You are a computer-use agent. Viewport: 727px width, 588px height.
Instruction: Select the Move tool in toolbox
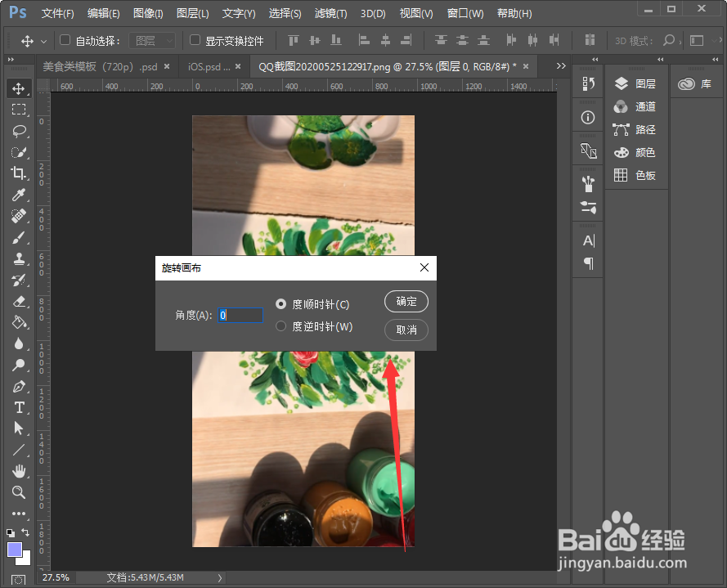pos(19,88)
